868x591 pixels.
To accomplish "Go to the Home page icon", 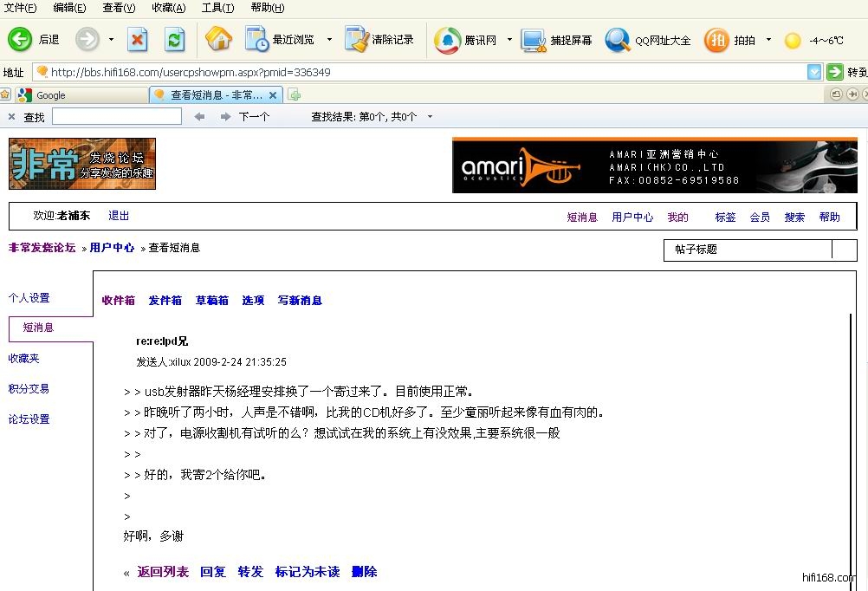I will (218, 40).
